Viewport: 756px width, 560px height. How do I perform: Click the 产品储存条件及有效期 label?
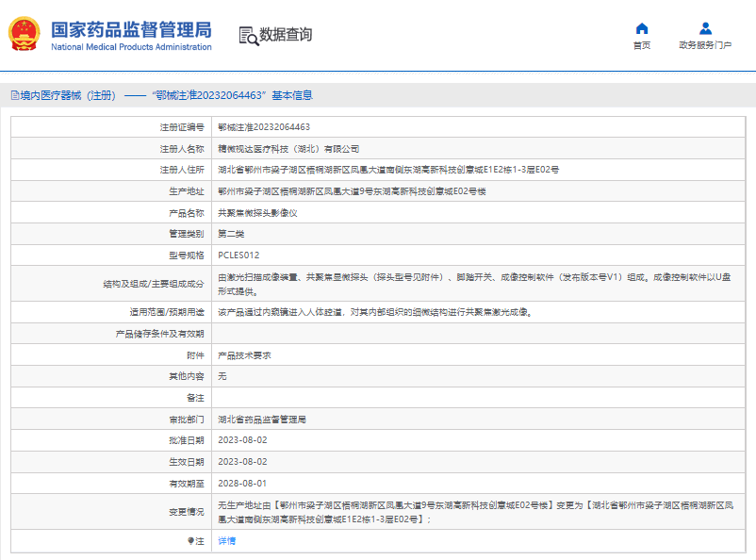coord(159,334)
